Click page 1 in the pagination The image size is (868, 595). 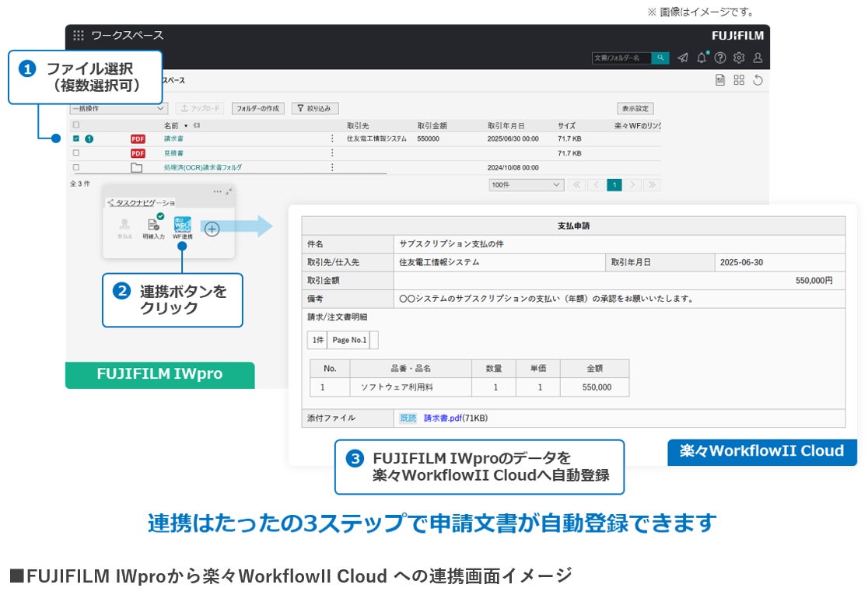point(614,185)
